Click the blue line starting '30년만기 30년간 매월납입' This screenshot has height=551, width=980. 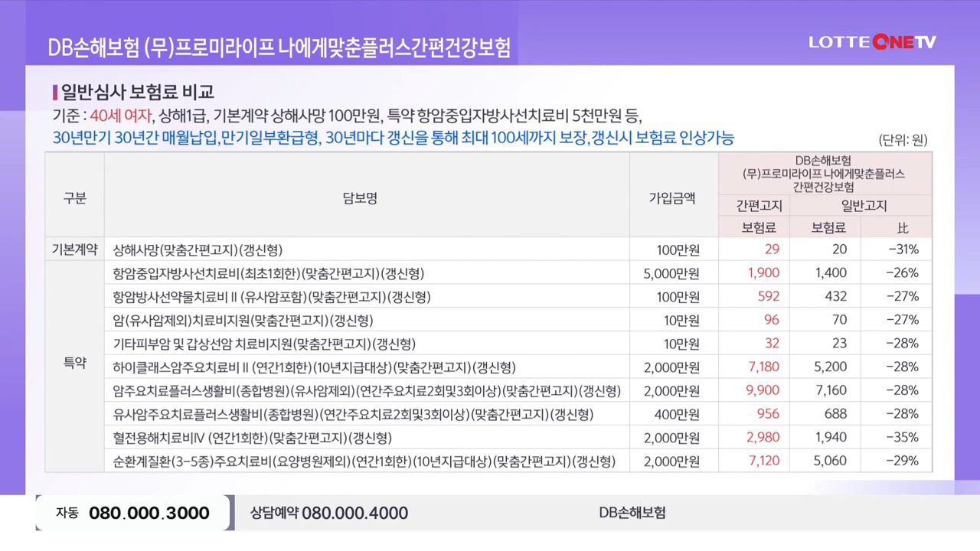point(394,139)
